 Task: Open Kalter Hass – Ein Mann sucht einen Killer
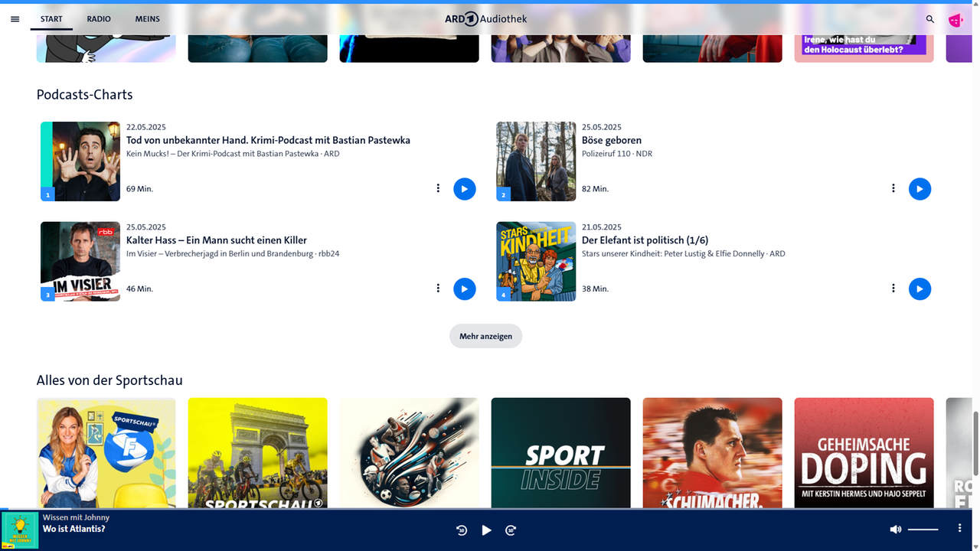pos(217,240)
